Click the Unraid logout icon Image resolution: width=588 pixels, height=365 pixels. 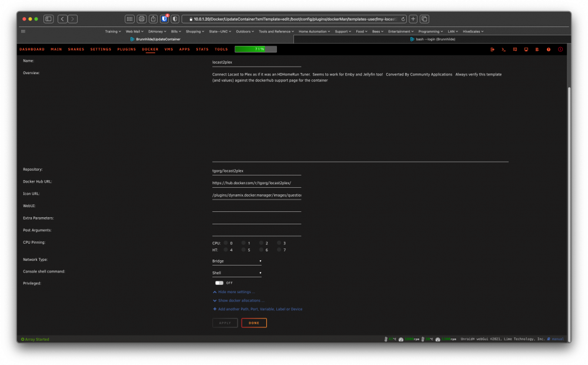tap(492, 49)
